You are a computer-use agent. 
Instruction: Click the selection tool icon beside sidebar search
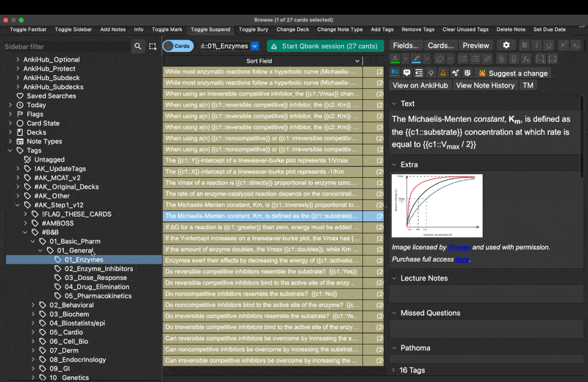point(153,46)
